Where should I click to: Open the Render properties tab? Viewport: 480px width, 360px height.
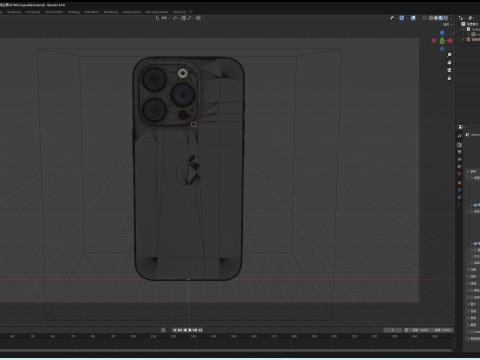459,145
